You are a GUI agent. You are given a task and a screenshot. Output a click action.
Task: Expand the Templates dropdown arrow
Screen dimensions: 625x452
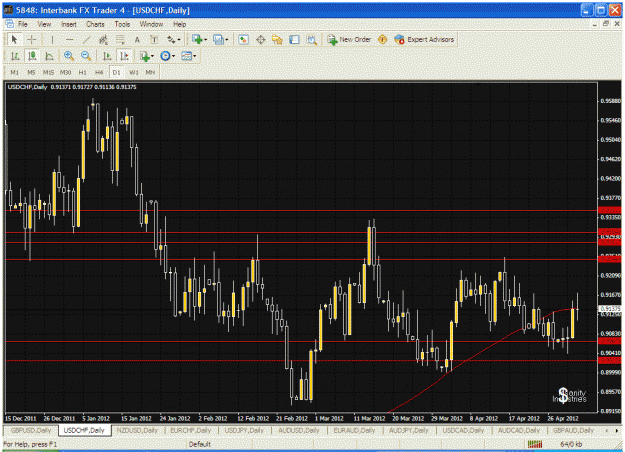(195, 57)
